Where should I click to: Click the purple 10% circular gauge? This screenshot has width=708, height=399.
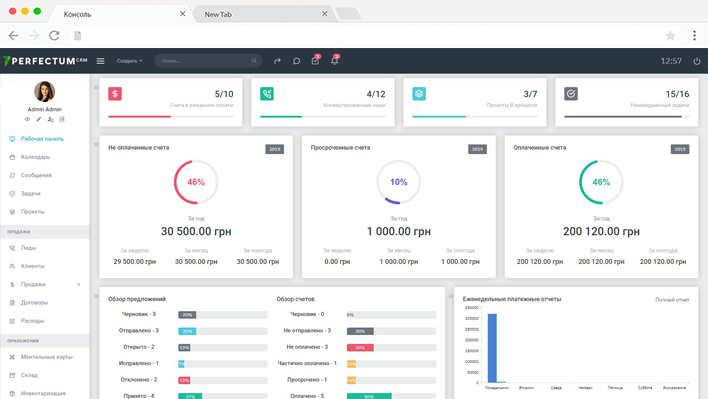399,182
